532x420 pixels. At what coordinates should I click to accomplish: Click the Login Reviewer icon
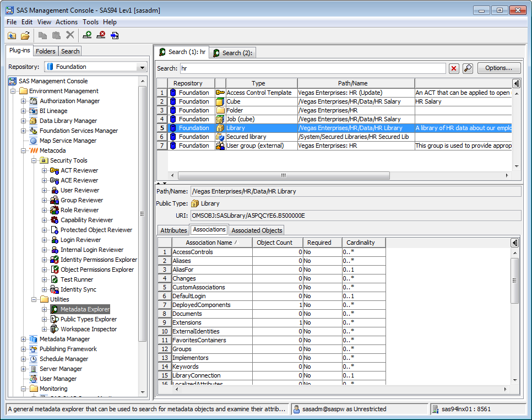coord(55,240)
